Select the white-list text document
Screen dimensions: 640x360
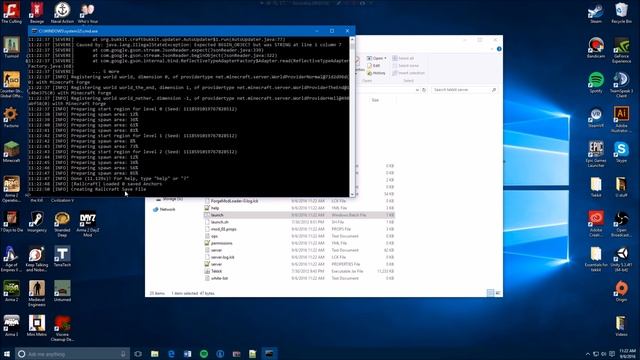pyautogui.click(x=299, y=278)
